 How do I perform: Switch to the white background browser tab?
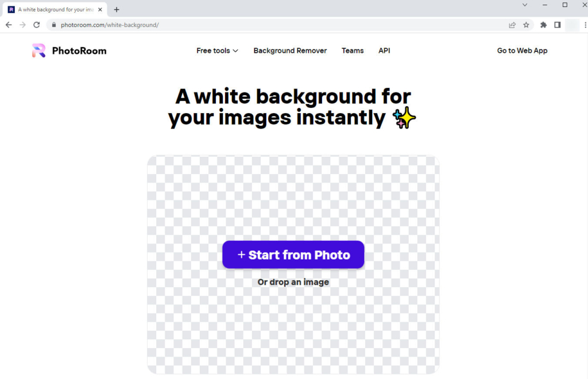[55, 9]
